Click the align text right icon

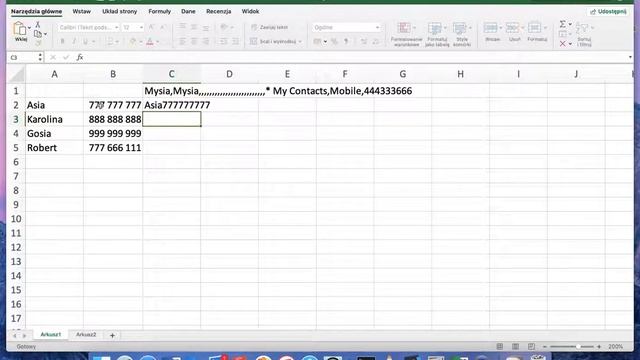[206, 42]
